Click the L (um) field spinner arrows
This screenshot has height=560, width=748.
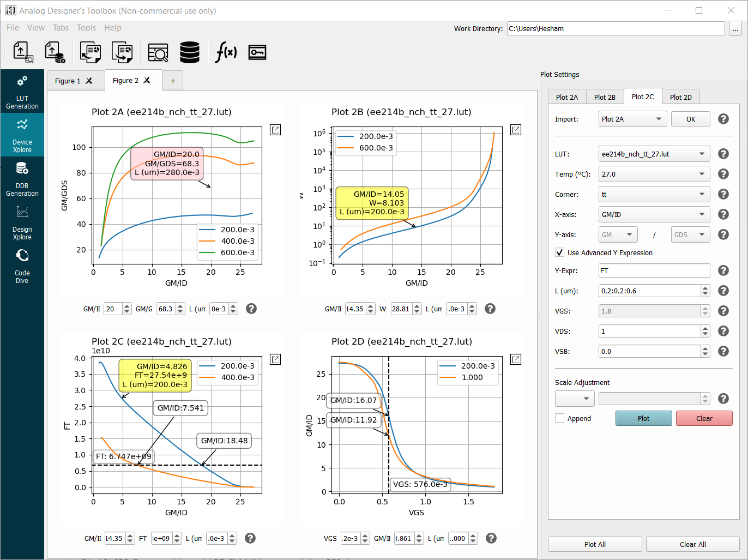tap(705, 291)
